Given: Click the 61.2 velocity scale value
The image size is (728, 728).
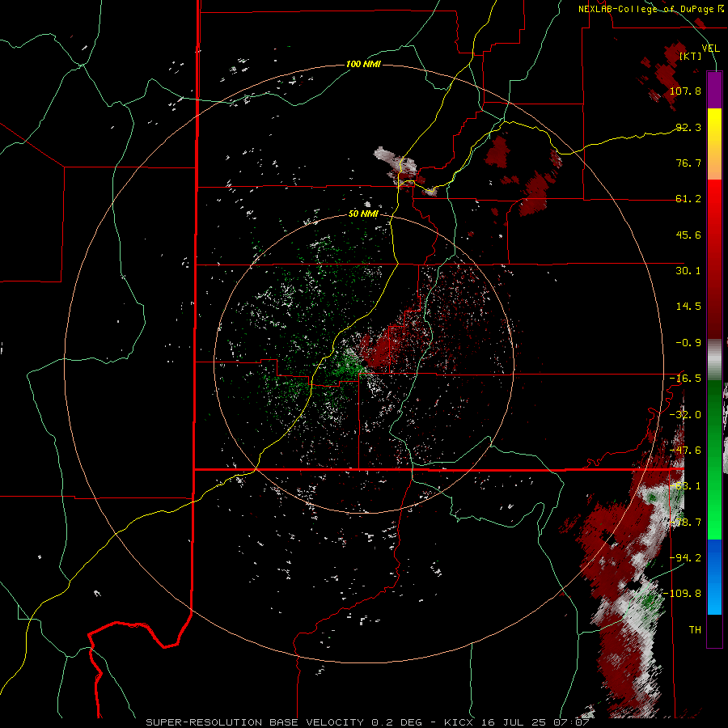Looking at the screenshot, I should (688, 199).
